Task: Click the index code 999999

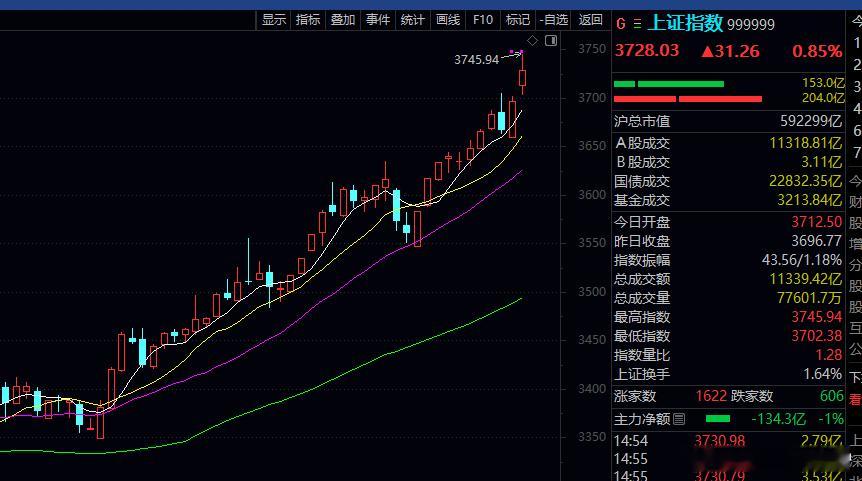Action: (751, 25)
